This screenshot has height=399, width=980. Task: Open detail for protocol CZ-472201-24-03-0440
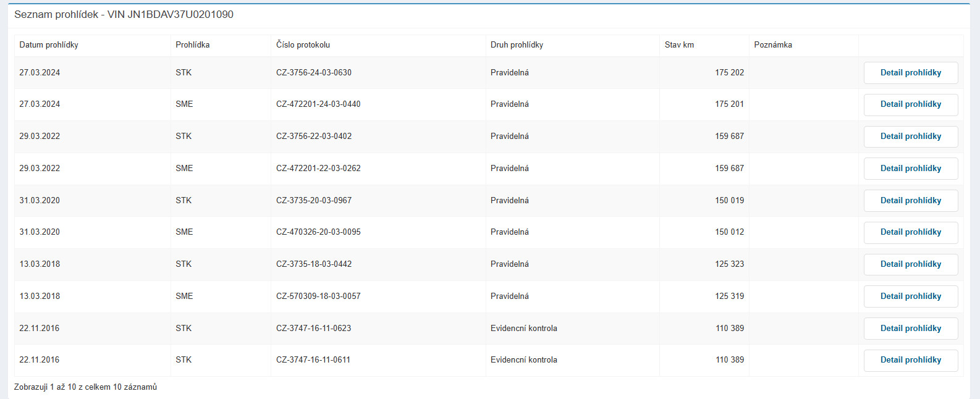[x=910, y=104]
